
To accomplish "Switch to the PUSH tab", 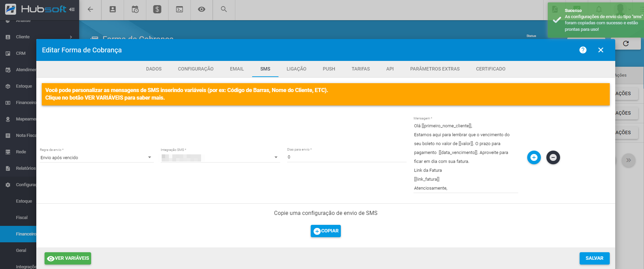I will pyautogui.click(x=329, y=69).
